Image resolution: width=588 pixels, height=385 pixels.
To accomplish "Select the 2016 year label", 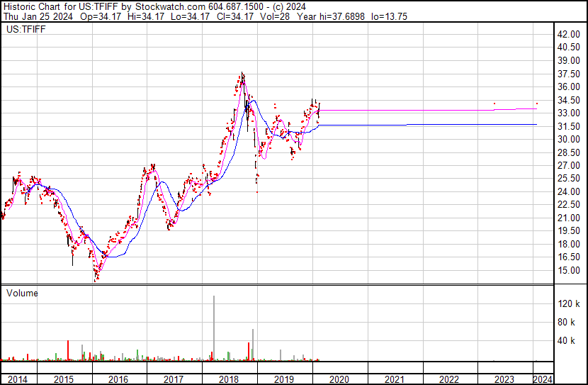I will tap(118, 379).
